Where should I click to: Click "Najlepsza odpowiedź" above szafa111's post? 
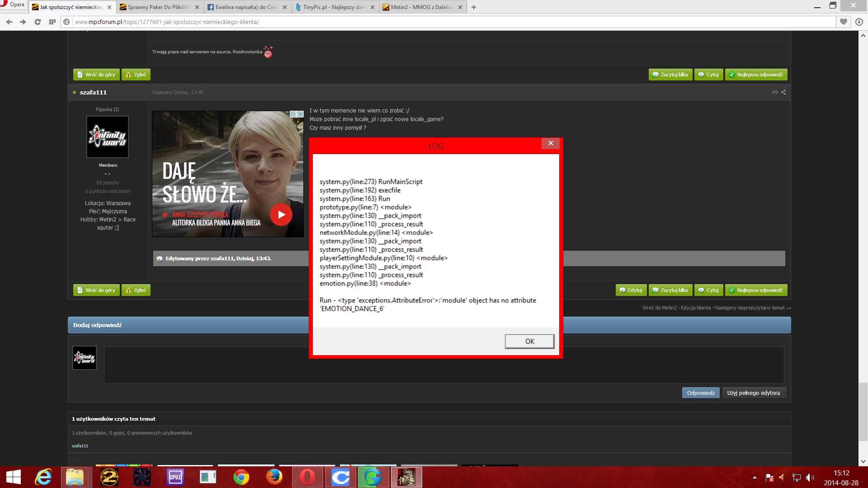[x=756, y=75]
